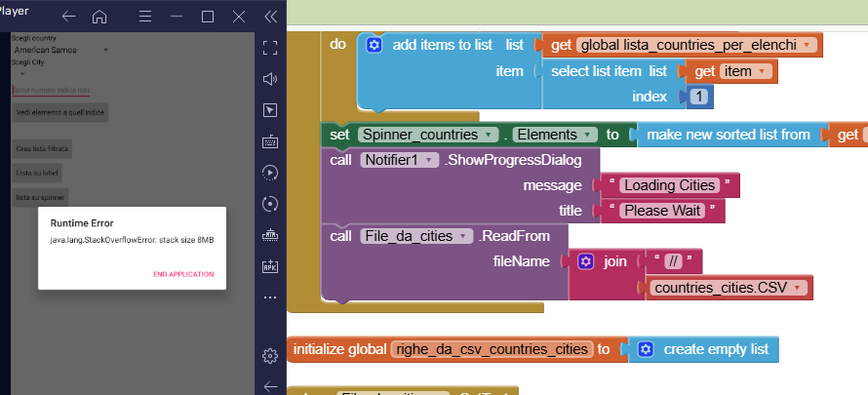Click the number 1 index block
The image size is (868, 395).
697,97
